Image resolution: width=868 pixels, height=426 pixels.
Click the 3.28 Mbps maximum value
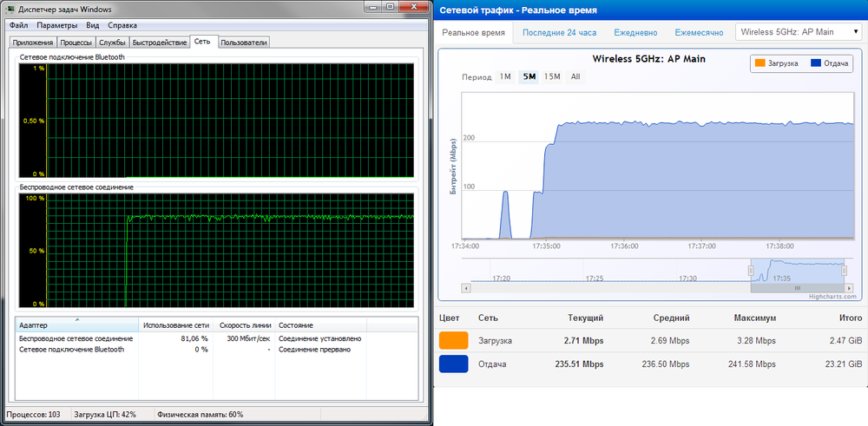pyautogui.click(x=757, y=340)
